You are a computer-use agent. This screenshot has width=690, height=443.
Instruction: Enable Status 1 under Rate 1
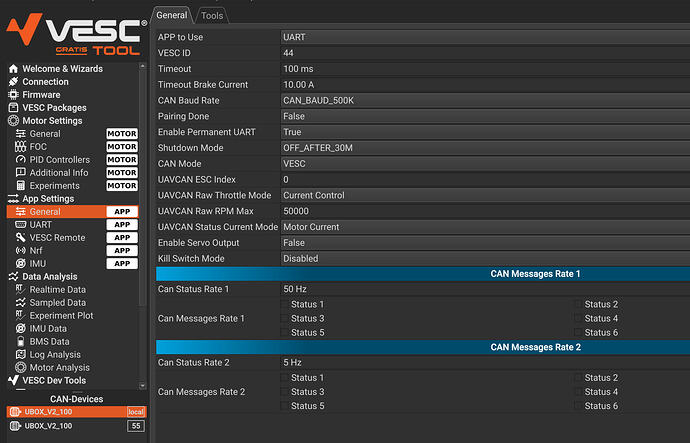tap(285, 304)
